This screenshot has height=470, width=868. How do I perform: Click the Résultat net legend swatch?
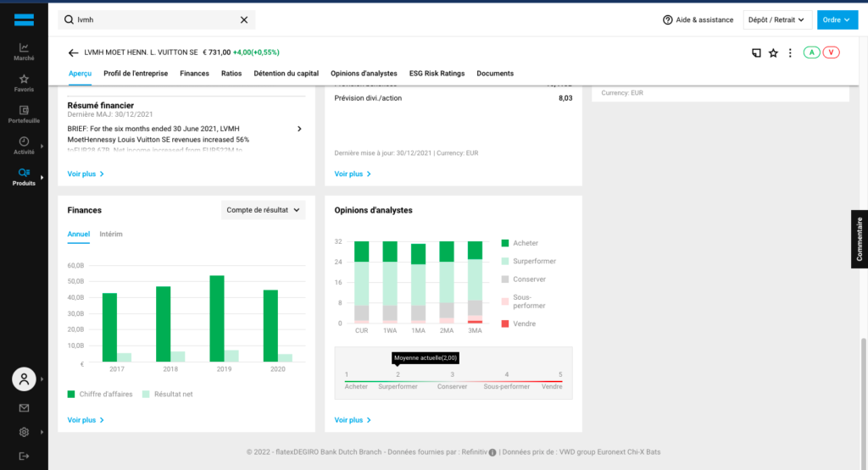point(146,395)
